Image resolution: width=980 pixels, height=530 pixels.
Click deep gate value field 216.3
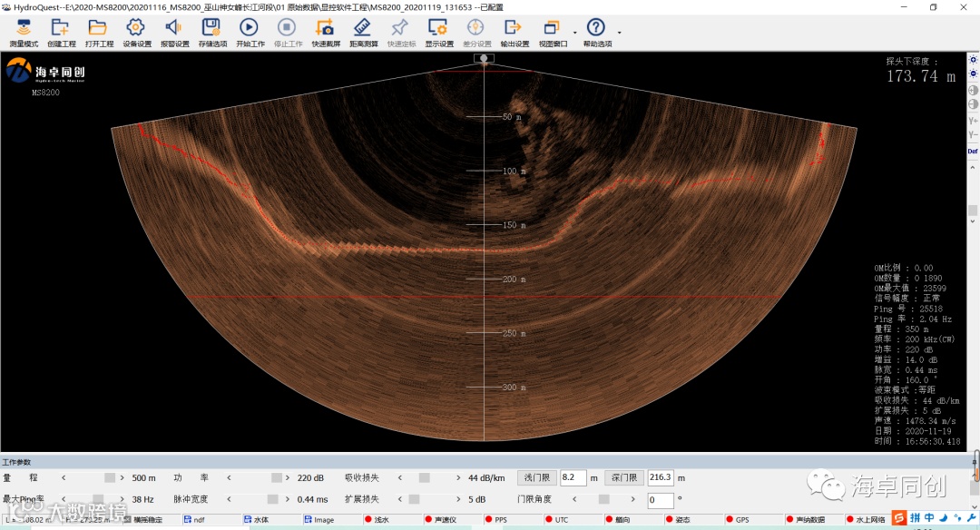(661, 477)
